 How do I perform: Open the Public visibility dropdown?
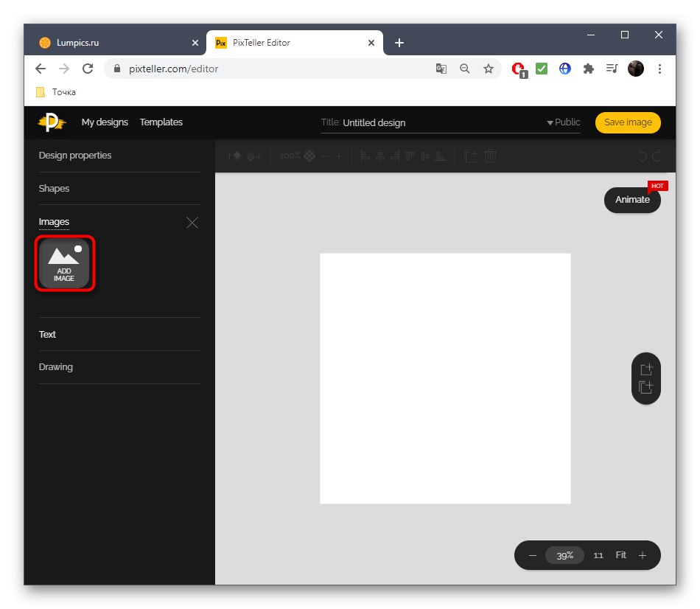[564, 122]
